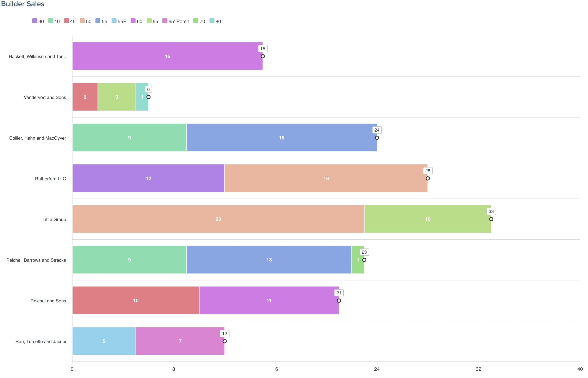Click the 'Reichel, Barrows and Stracke' axis label
588x378 pixels.
[x=36, y=260]
